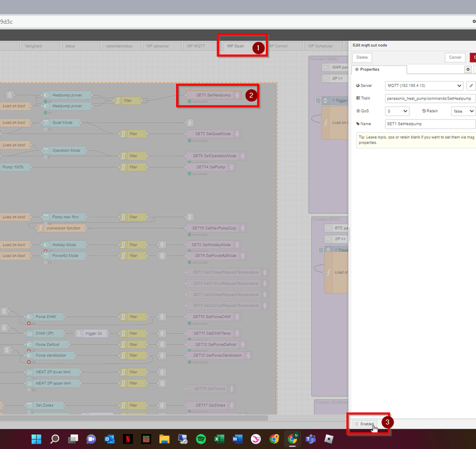This screenshot has height=449, width=476.
Task: Open the Server dropdown MQTT (192.168.4.13)
Action: coord(424,86)
